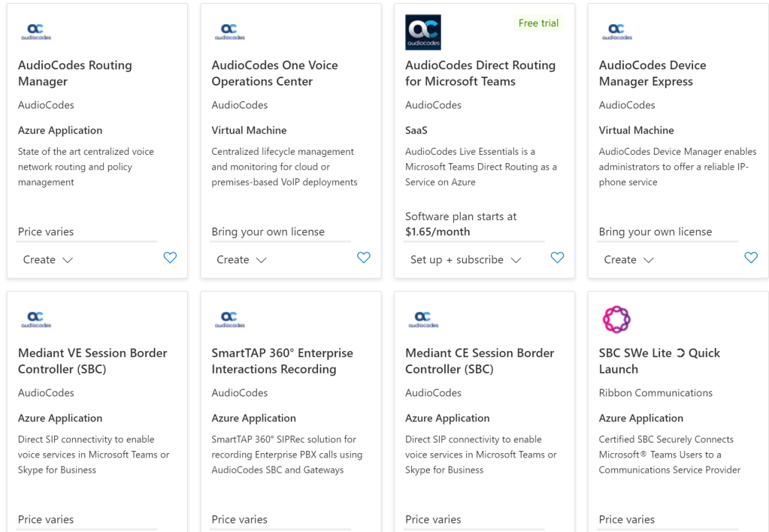Click AudioCodes Routing Manager logo icon

[36, 32]
